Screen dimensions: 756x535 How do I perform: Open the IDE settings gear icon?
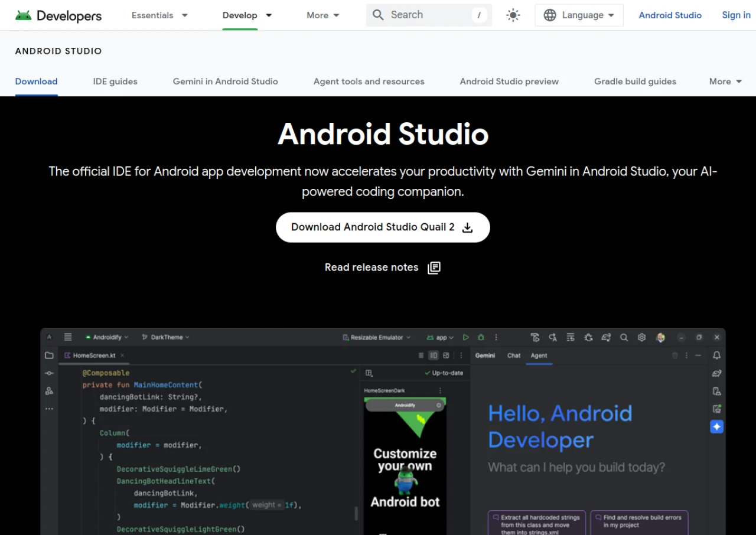[x=642, y=337]
